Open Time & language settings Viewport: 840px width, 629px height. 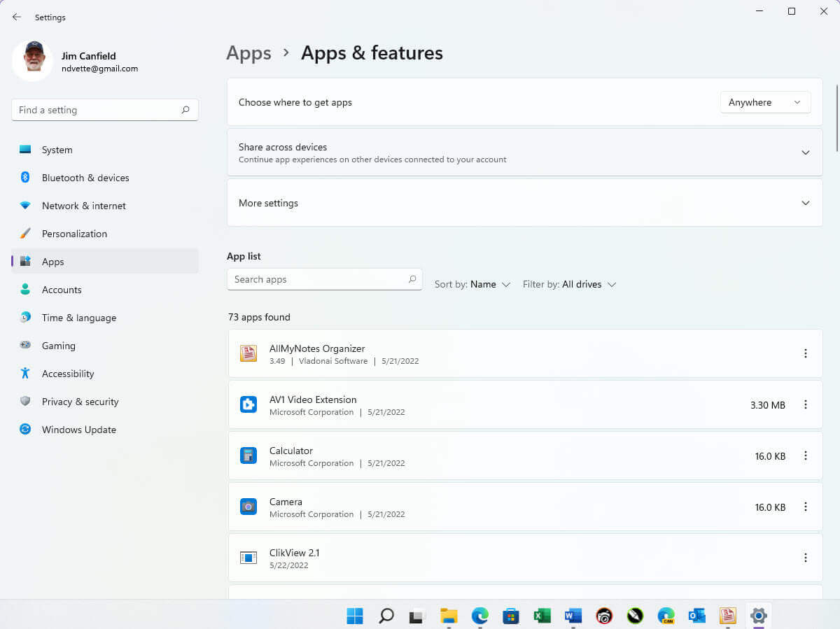105,318
